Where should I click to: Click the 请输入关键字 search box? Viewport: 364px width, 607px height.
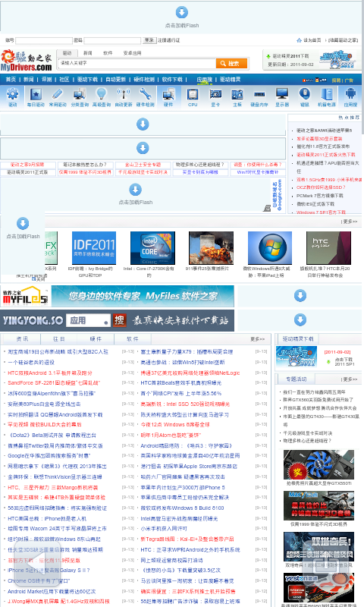click(x=136, y=63)
